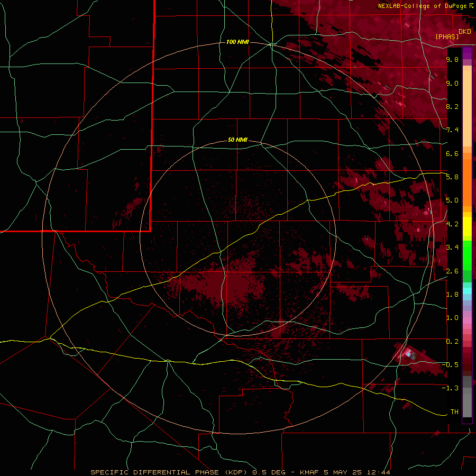Click the 3.4 scale label
Screen dimensions: 476x476
click(x=452, y=248)
